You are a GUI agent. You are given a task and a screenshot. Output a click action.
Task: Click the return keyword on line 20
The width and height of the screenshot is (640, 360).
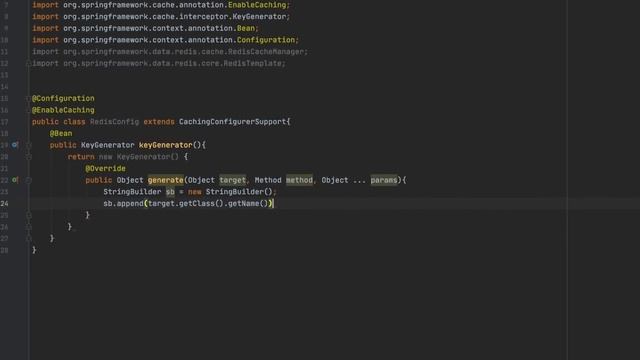pos(81,157)
